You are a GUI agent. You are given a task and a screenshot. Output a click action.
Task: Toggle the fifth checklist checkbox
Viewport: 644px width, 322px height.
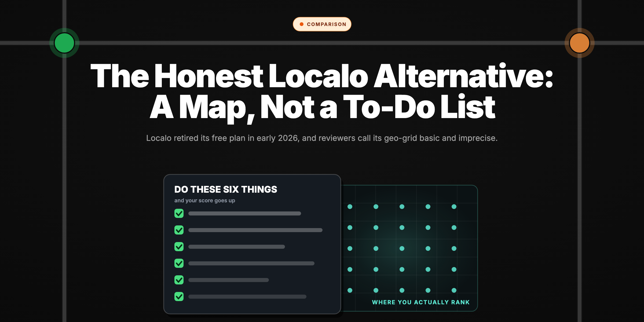179,280
